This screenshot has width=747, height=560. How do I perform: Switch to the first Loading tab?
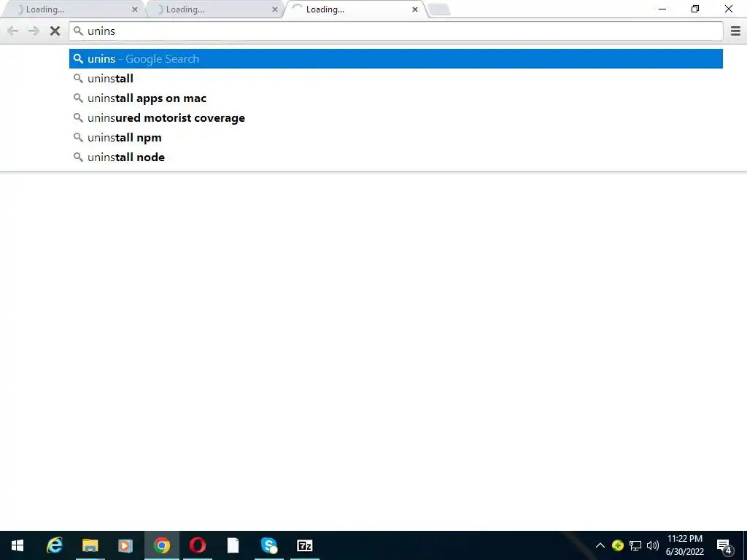pos(74,9)
